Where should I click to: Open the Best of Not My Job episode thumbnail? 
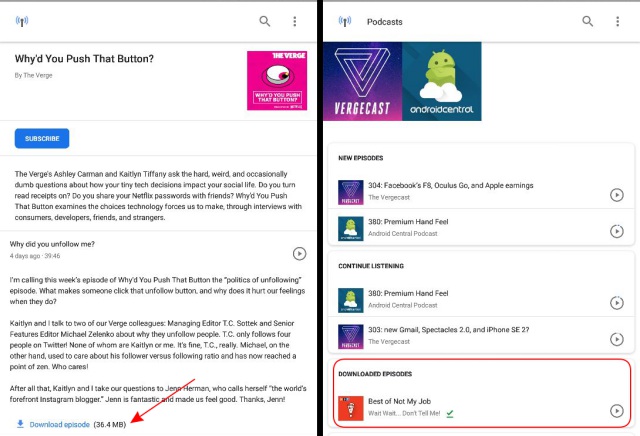click(x=351, y=408)
